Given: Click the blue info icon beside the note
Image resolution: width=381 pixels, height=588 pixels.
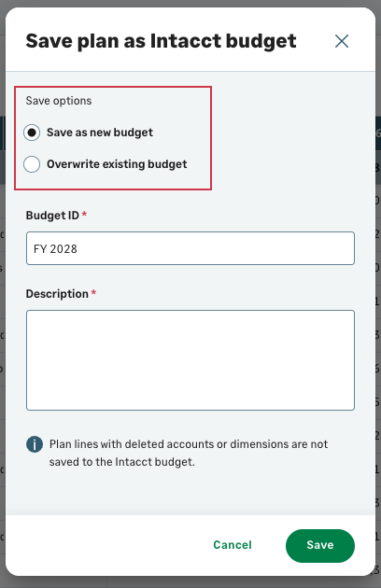Looking at the screenshot, I should [x=35, y=444].
